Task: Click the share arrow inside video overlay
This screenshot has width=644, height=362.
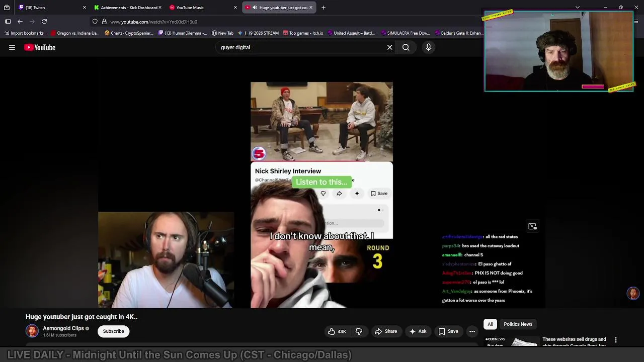Action: tap(339, 194)
